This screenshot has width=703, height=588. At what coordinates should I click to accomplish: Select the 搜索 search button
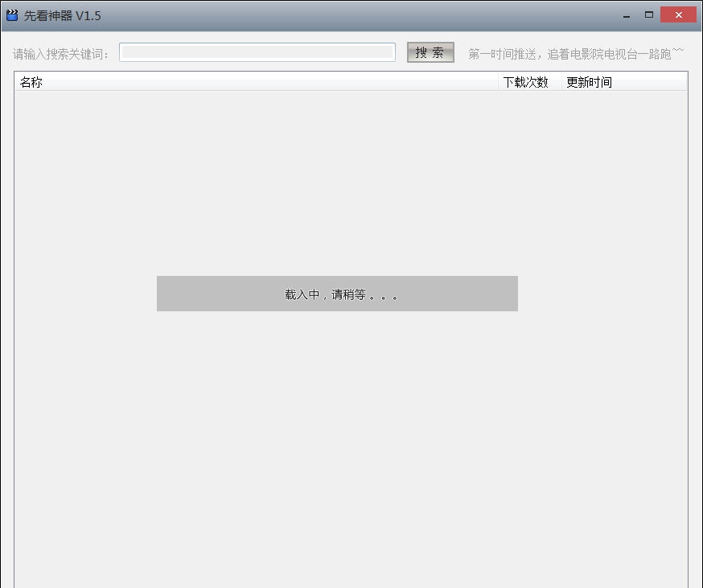tap(430, 51)
